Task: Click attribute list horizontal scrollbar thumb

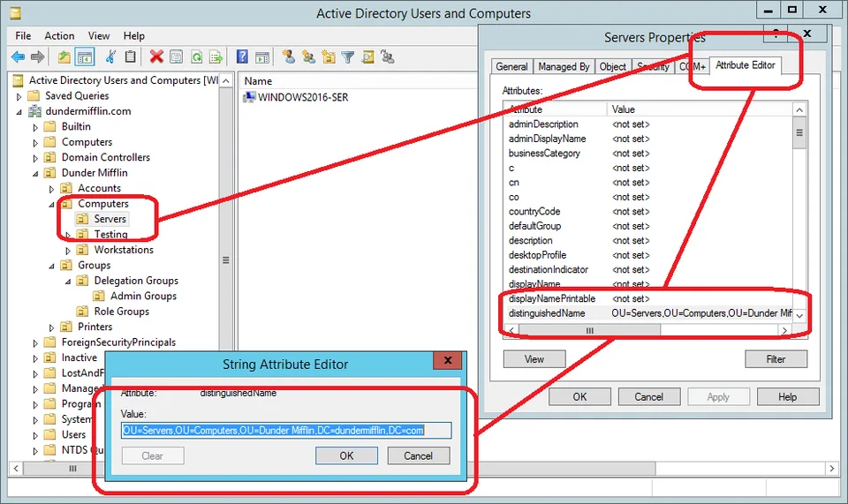Action: pyautogui.click(x=589, y=330)
